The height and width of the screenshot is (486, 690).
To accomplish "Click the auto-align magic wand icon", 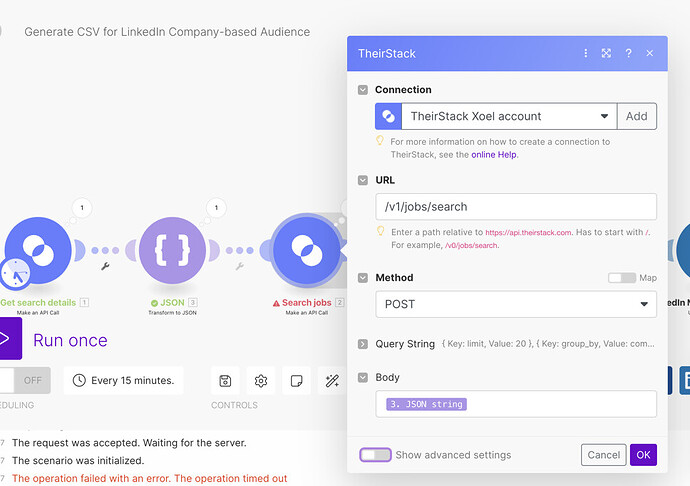I will [332, 381].
